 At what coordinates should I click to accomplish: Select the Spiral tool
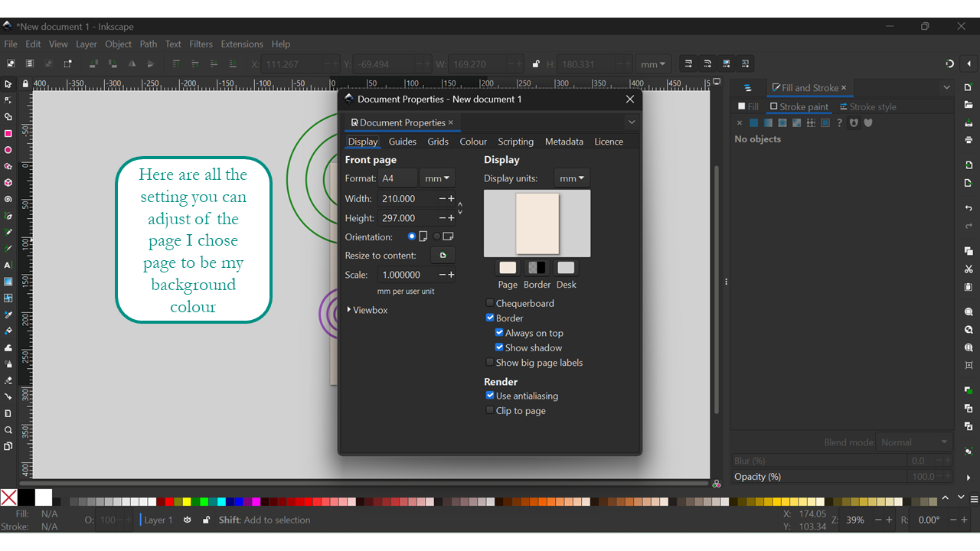[8, 199]
